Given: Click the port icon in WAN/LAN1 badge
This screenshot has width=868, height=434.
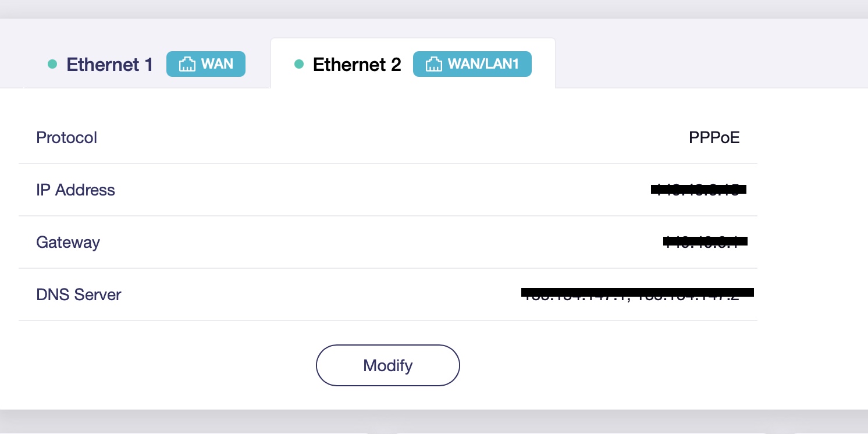Looking at the screenshot, I should pyautogui.click(x=433, y=65).
